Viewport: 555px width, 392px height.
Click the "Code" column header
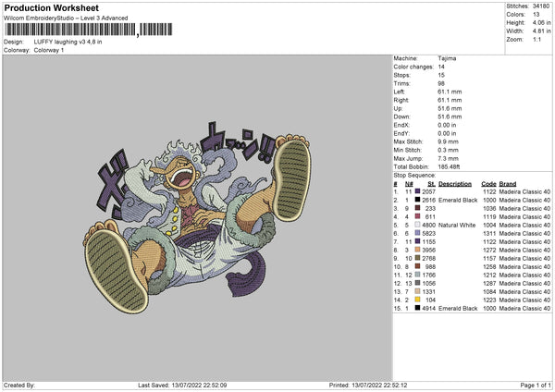[488, 184]
